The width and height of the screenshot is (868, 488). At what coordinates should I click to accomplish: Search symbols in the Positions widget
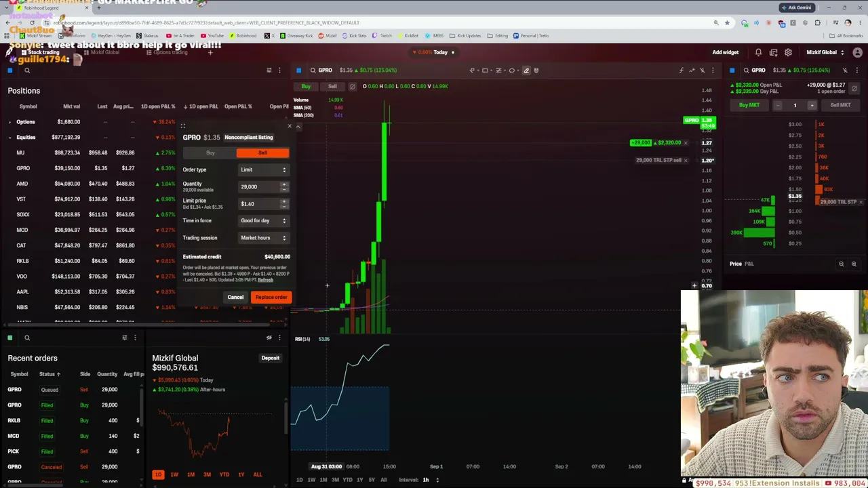click(27, 70)
